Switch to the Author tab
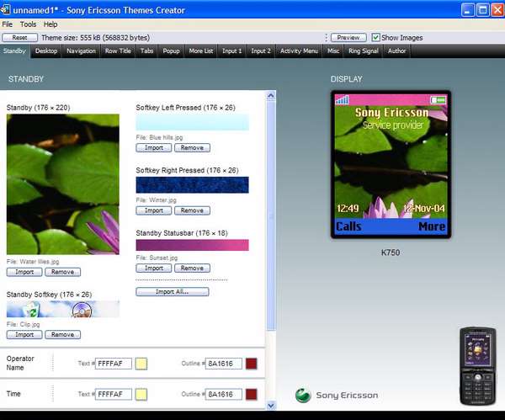The image size is (505, 420). pyautogui.click(x=396, y=51)
